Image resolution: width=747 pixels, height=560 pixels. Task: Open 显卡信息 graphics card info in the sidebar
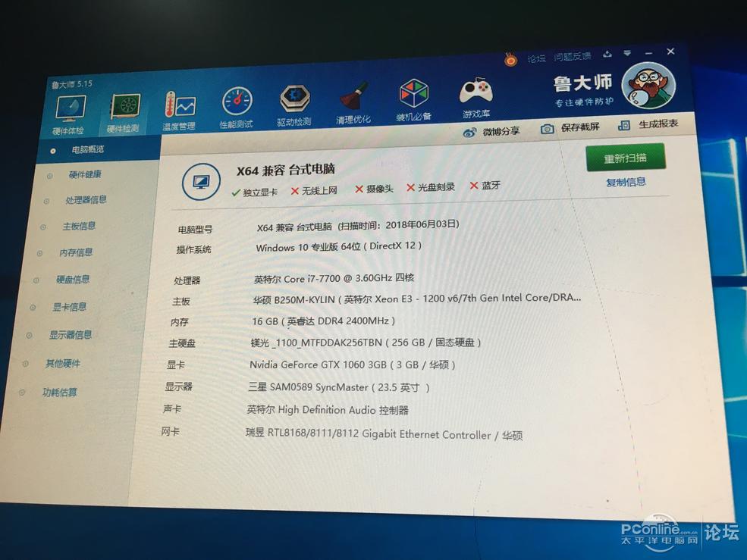pos(69,307)
